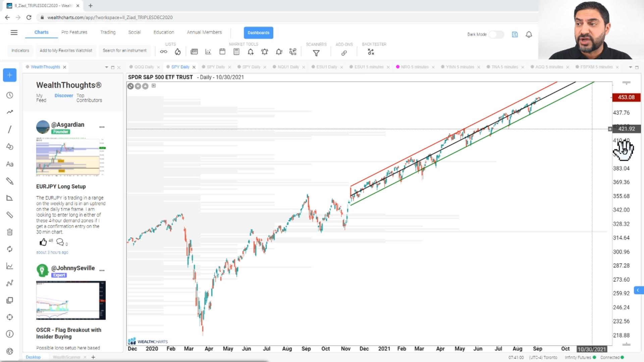Screen dimensions: 644x362
Task: Open the scanner funnel filter icon
Action: tap(316, 53)
